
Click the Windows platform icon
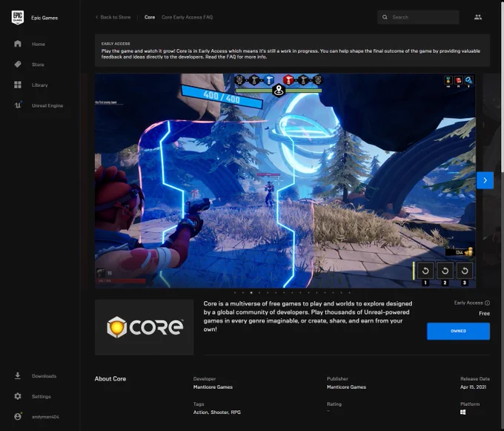(462, 412)
